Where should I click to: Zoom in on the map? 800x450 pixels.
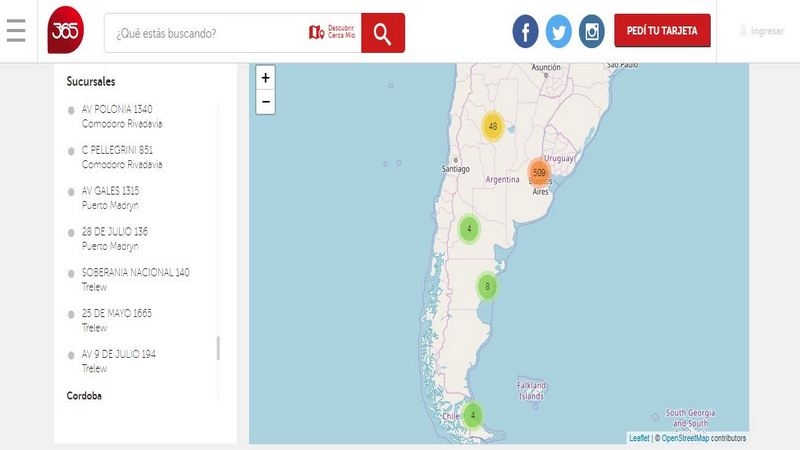click(x=265, y=78)
